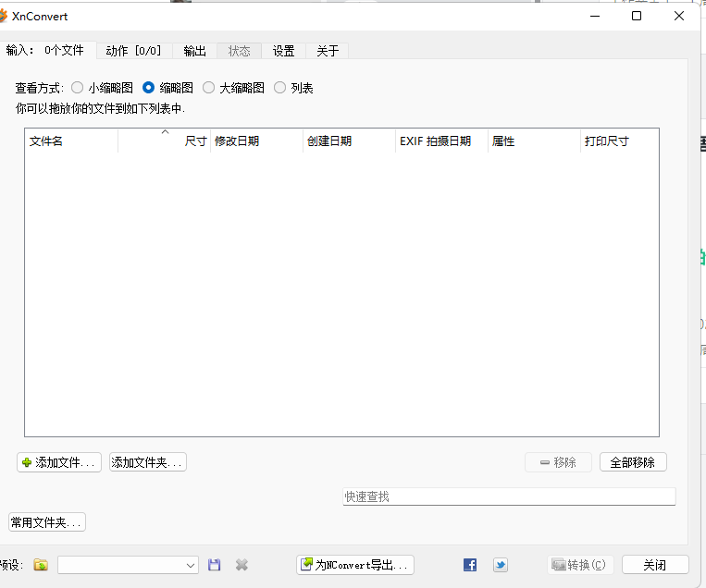Select the 小缩略图 view radio button
706x588 pixels.
78,87
